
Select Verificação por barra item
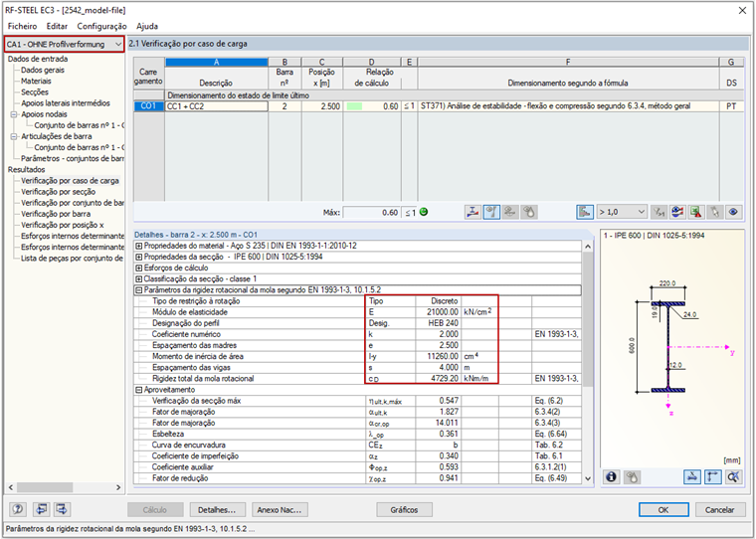56,214
